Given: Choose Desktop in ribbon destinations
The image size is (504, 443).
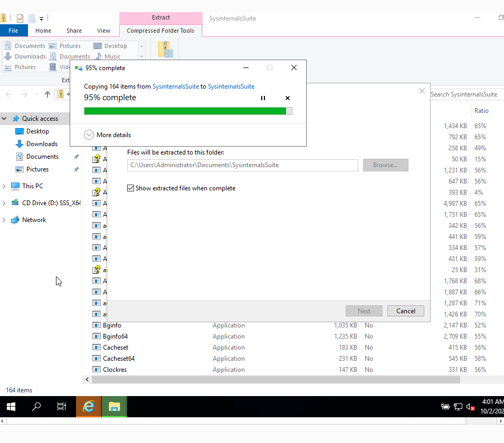Looking at the screenshot, I should (x=111, y=46).
